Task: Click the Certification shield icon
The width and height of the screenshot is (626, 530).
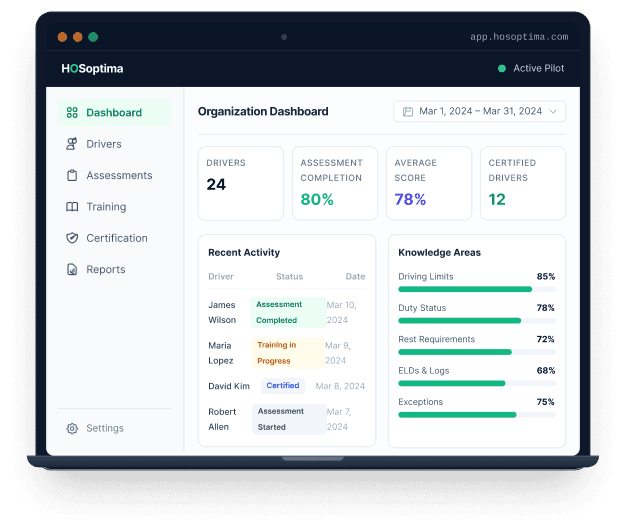Action: 72,238
